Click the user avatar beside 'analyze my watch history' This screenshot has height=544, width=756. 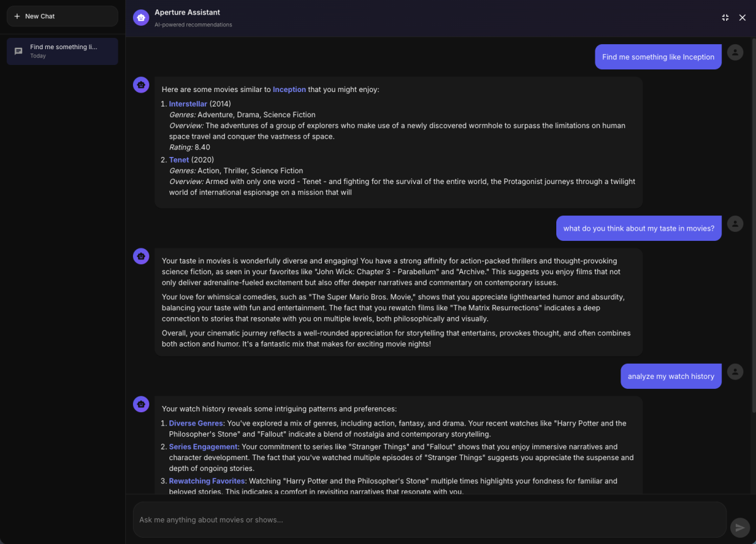coord(735,372)
